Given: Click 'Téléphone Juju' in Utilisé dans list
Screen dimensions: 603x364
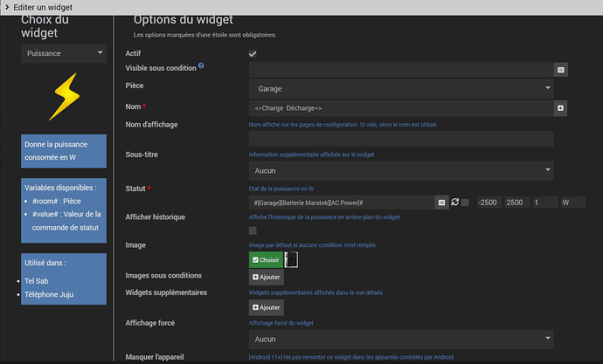Looking at the screenshot, I should click(49, 294).
